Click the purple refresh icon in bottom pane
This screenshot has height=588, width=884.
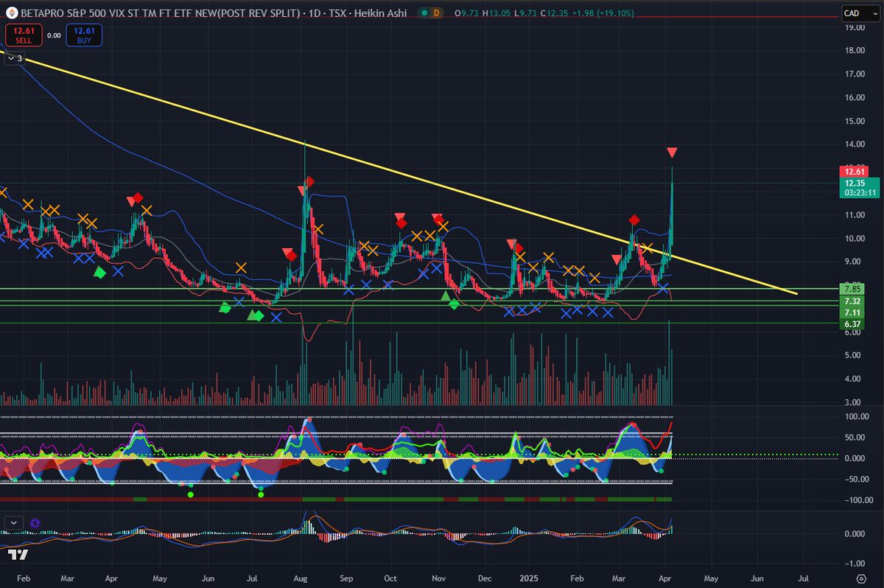click(x=35, y=522)
